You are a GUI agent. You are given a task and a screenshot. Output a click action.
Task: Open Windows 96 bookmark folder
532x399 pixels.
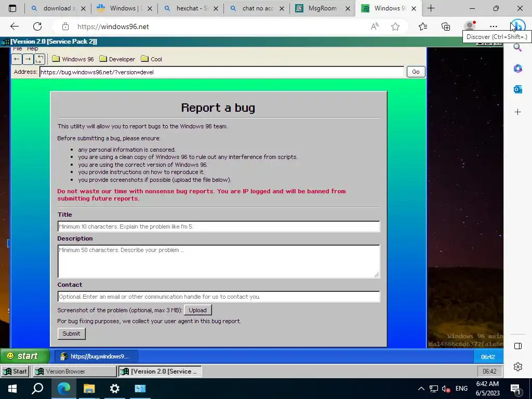point(73,59)
